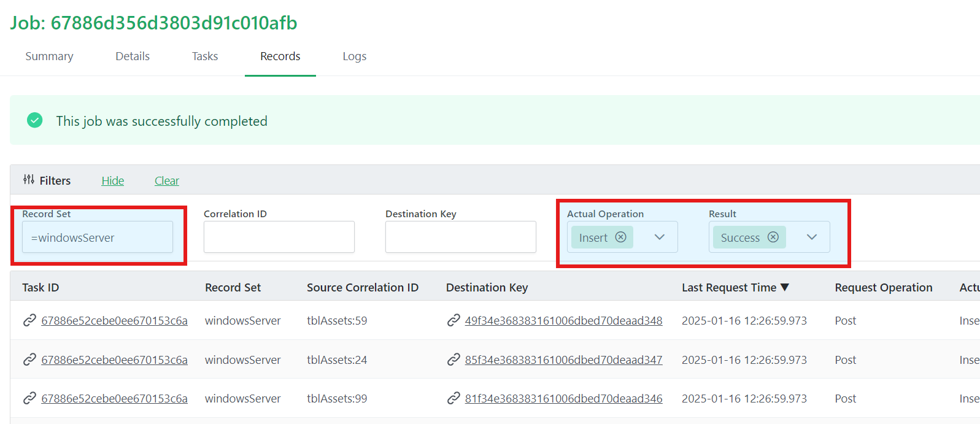Click the Correlation ID filter field

click(279, 237)
